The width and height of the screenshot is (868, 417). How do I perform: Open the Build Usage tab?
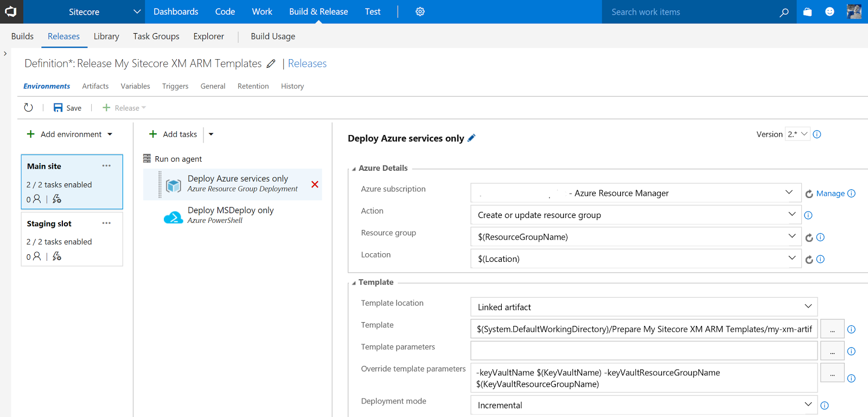273,36
